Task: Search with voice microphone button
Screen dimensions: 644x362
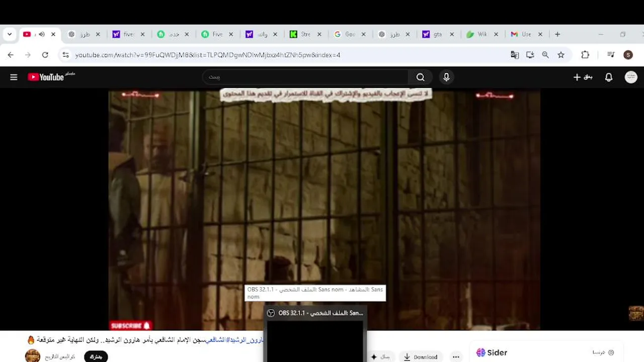Action: pos(446,77)
